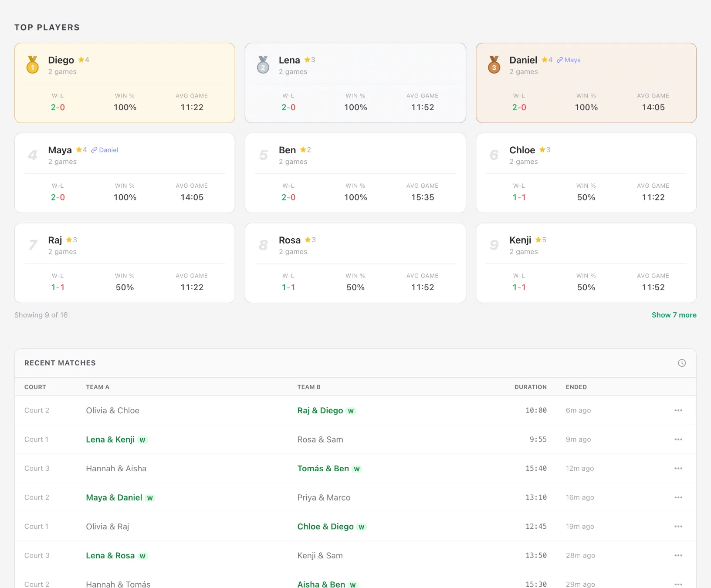Click the Ended column header
Viewport: 711px width, 588px height.
pyautogui.click(x=576, y=387)
